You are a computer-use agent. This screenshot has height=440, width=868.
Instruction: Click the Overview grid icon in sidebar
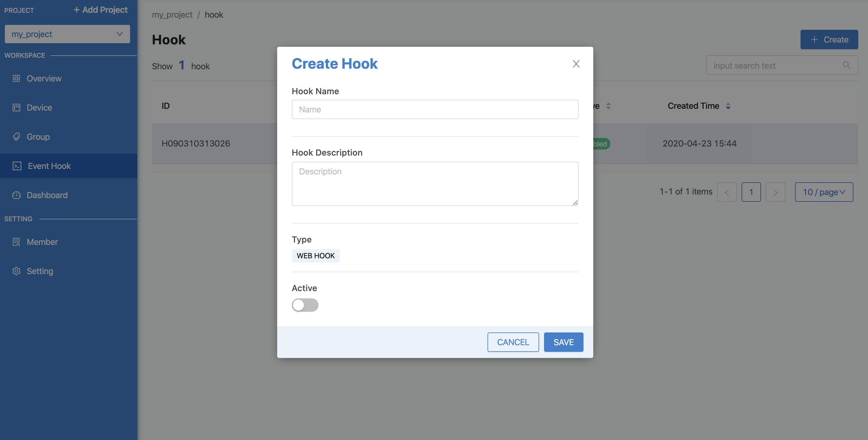[x=16, y=78]
